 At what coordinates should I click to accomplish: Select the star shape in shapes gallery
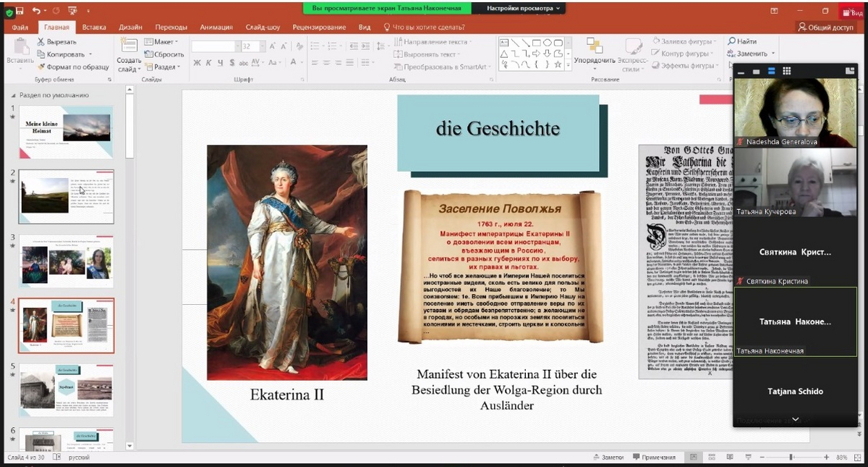pyautogui.click(x=558, y=64)
